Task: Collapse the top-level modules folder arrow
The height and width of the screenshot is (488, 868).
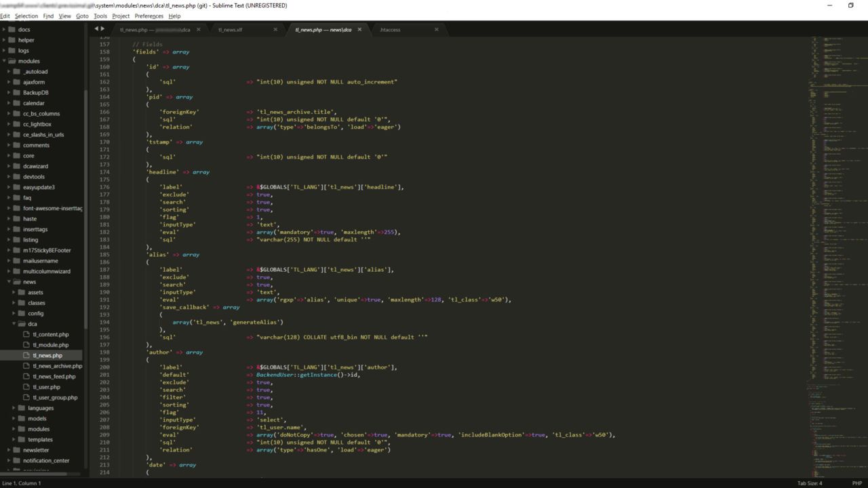Action: pyautogui.click(x=4, y=61)
